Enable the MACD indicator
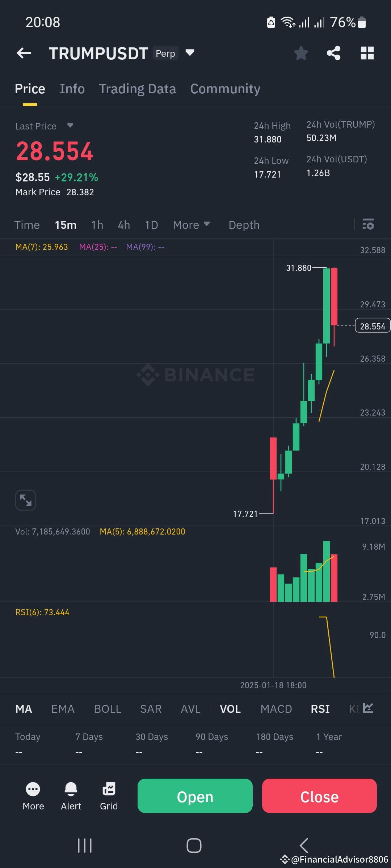 coord(276,709)
